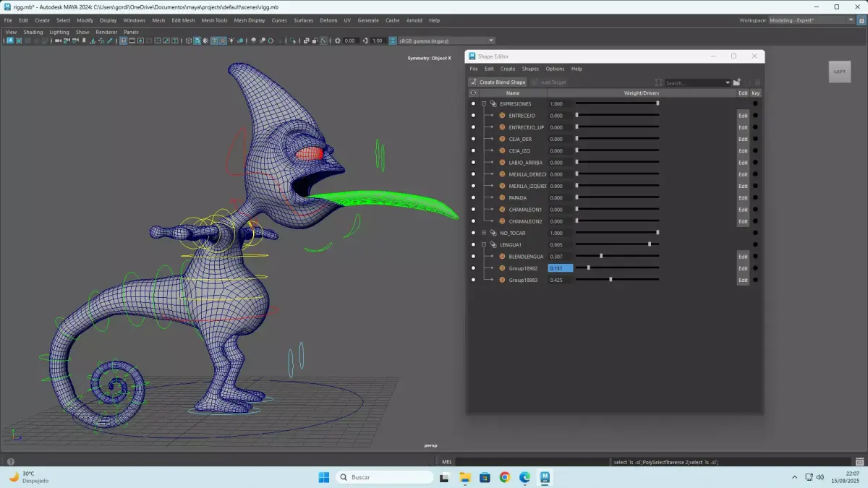Click the Add Target button
Viewport: 868px width, 488px height.
(x=550, y=82)
